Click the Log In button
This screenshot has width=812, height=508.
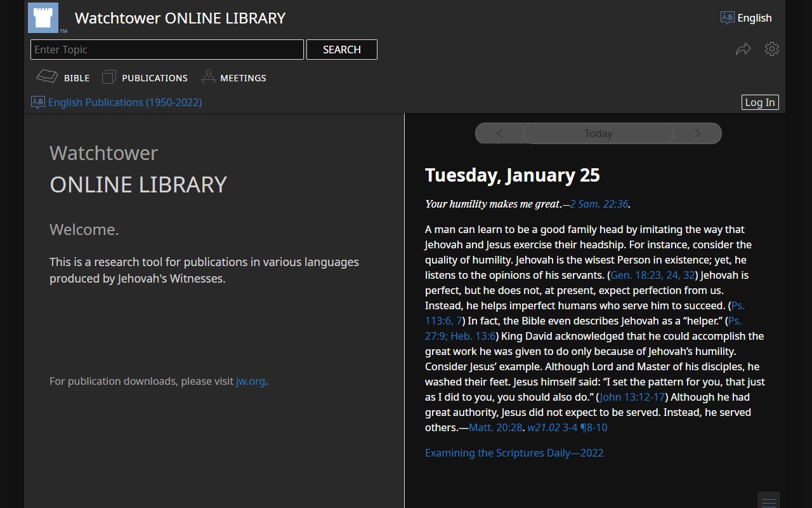coord(760,102)
